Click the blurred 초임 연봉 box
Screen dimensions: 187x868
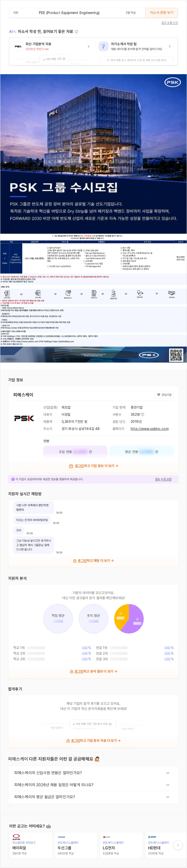coord(75,452)
